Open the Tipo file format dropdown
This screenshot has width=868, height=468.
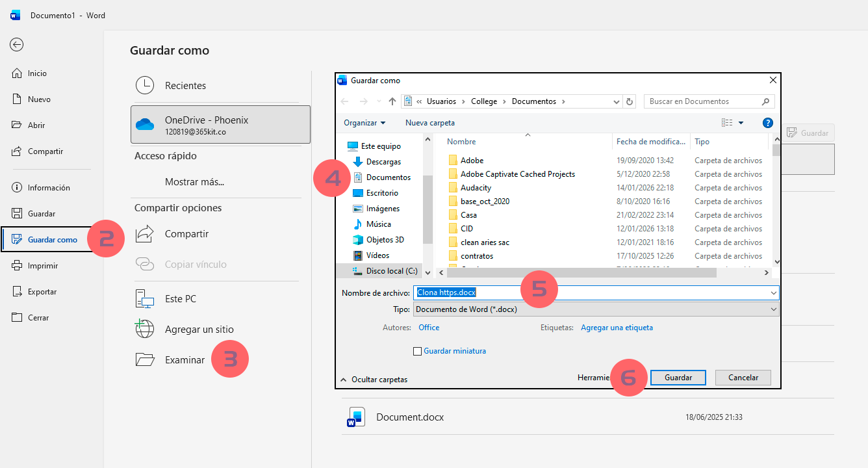pos(596,309)
